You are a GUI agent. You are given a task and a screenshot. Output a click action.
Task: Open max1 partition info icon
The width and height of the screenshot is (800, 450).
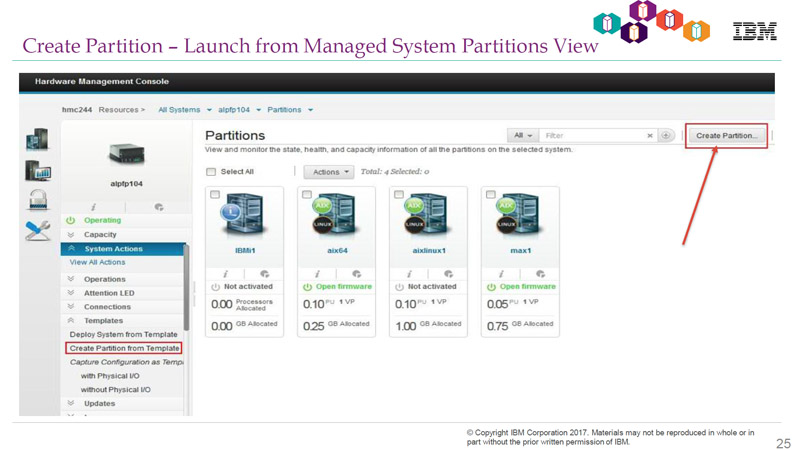(501, 274)
